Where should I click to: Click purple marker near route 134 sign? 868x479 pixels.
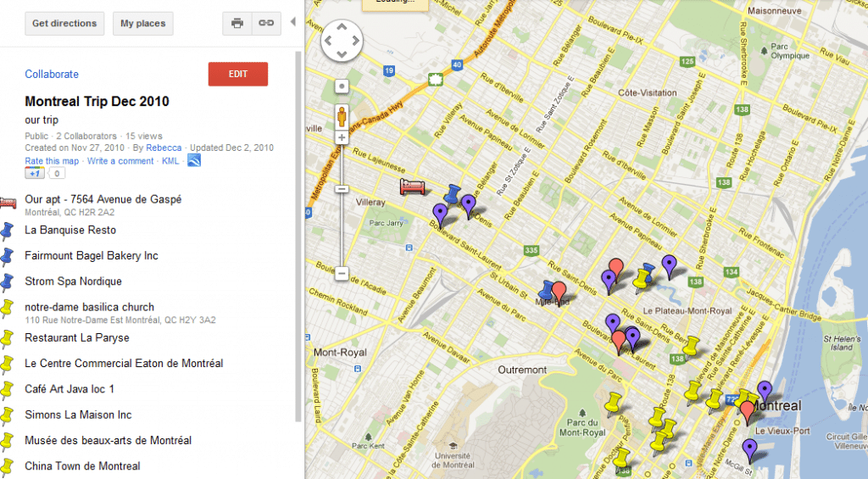pyautogui.click(x=670, y=267)
